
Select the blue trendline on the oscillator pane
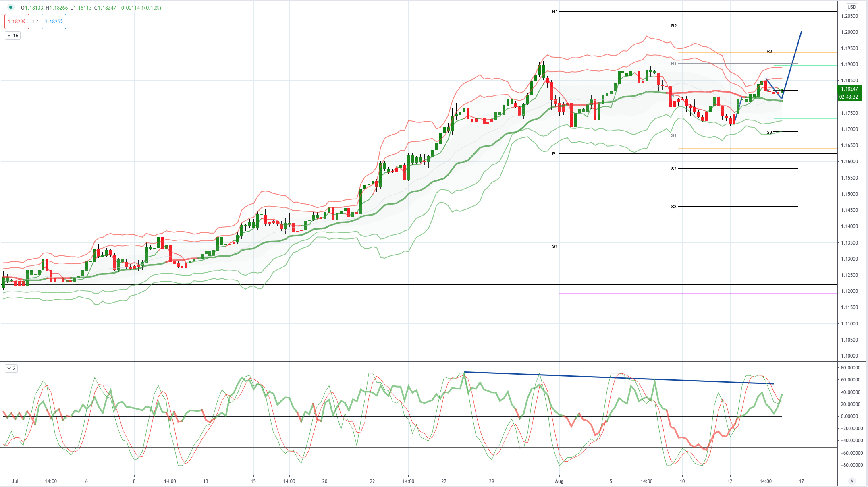click(619, 378)
